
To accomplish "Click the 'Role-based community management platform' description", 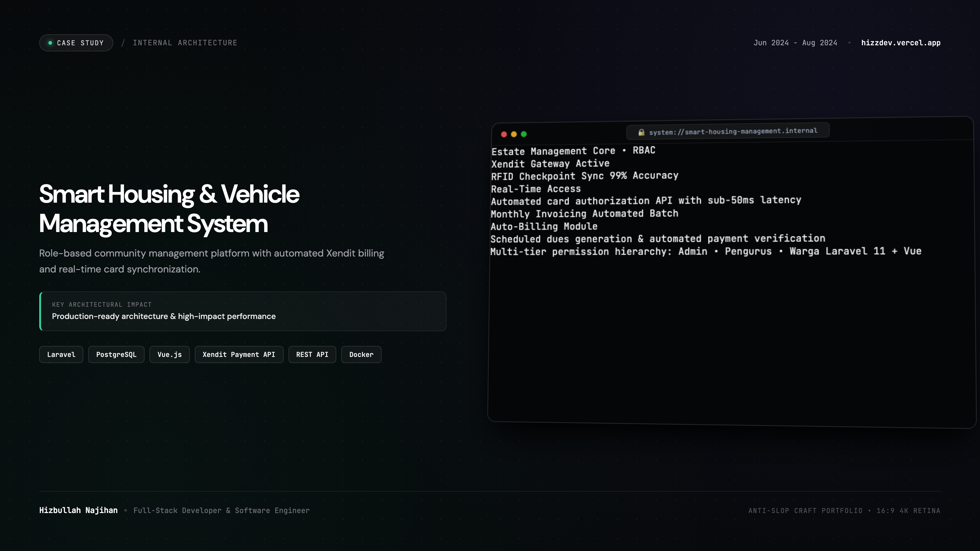I will (212, 261).
